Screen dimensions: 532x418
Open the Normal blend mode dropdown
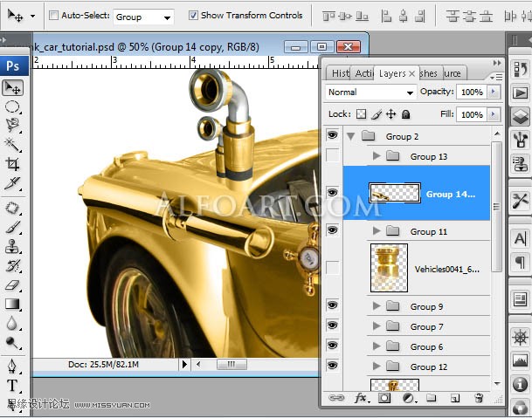(370, 93)
